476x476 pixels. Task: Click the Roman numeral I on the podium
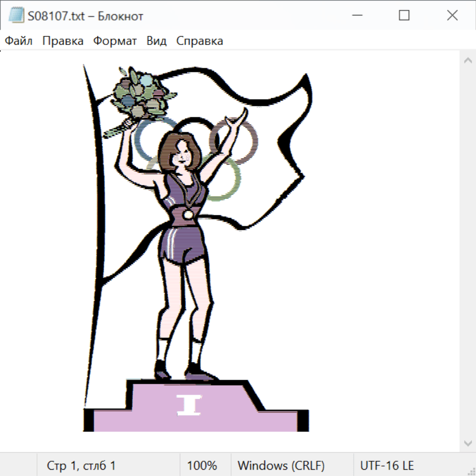189,405
